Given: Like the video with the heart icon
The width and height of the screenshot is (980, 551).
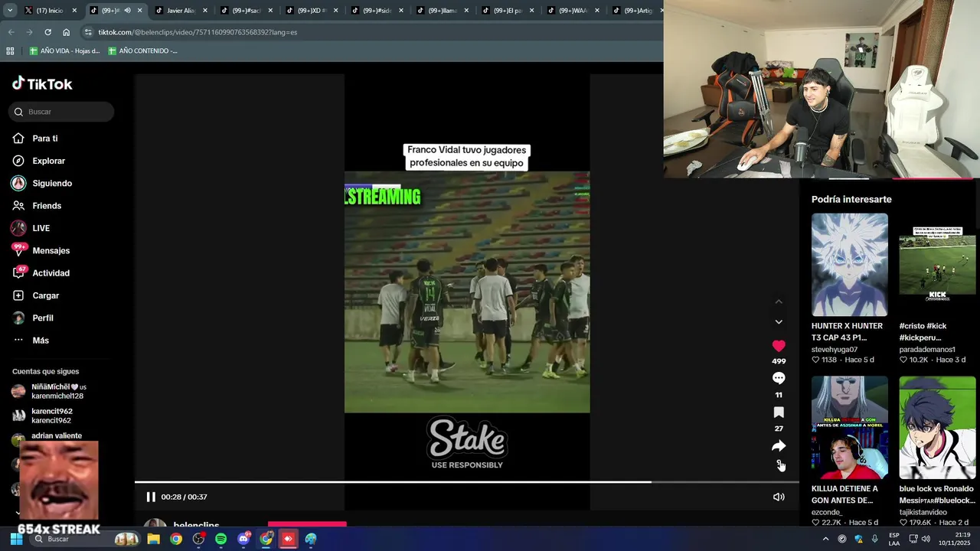Looking at the screenshot, I should tap(779, 346).
